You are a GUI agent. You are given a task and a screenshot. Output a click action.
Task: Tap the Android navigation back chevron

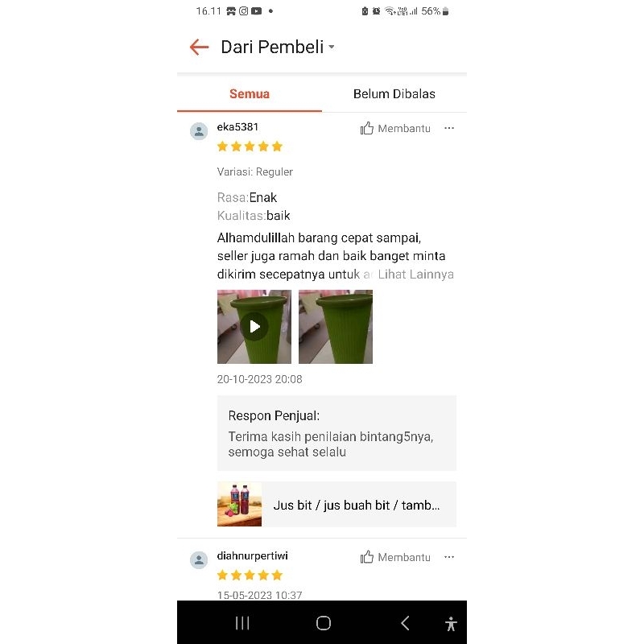pos(405,623)
